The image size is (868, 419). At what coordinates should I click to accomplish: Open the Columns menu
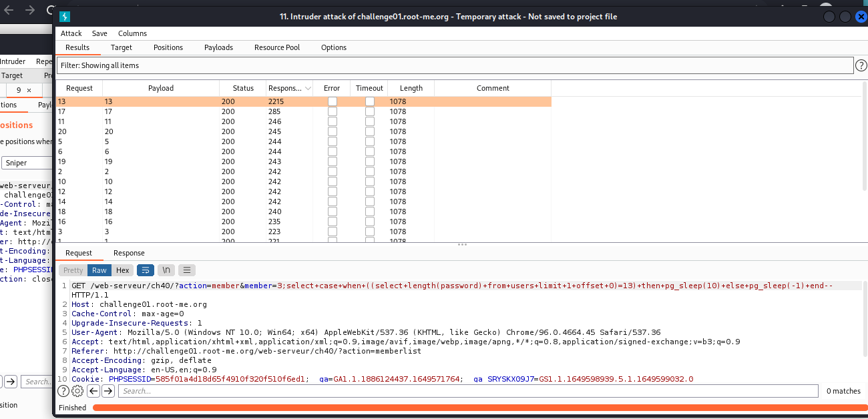click(x=132, y=33)
